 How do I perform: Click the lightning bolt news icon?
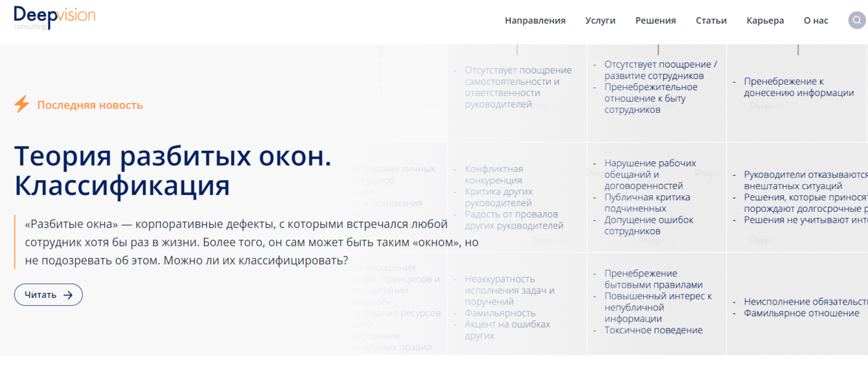(x=22, y=104)
